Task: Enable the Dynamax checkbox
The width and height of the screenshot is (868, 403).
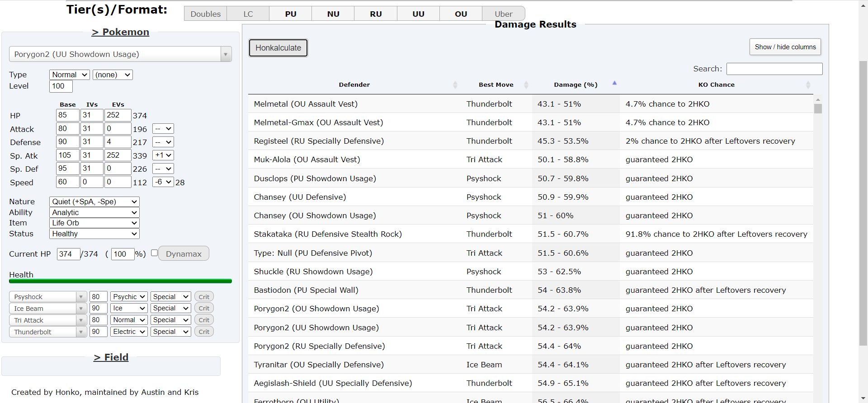Action: coord(154,253)
